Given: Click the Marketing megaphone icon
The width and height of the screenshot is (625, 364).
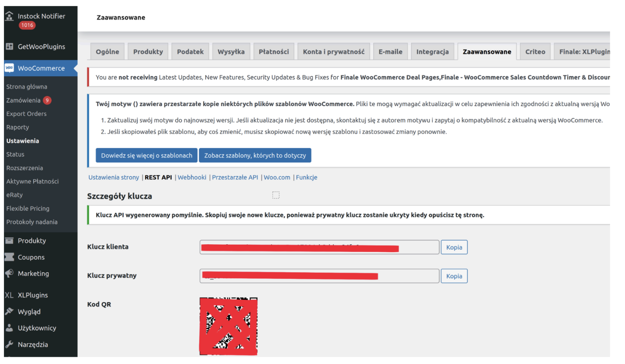Looking at the screenshot, I should click(10, 273).
